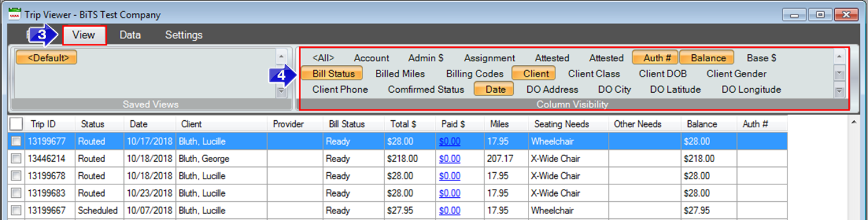Image resolution: width=868 pixels, height=220 pixels.
Task: Enable the Admin $ column
Action: click(x=426, y=58)
